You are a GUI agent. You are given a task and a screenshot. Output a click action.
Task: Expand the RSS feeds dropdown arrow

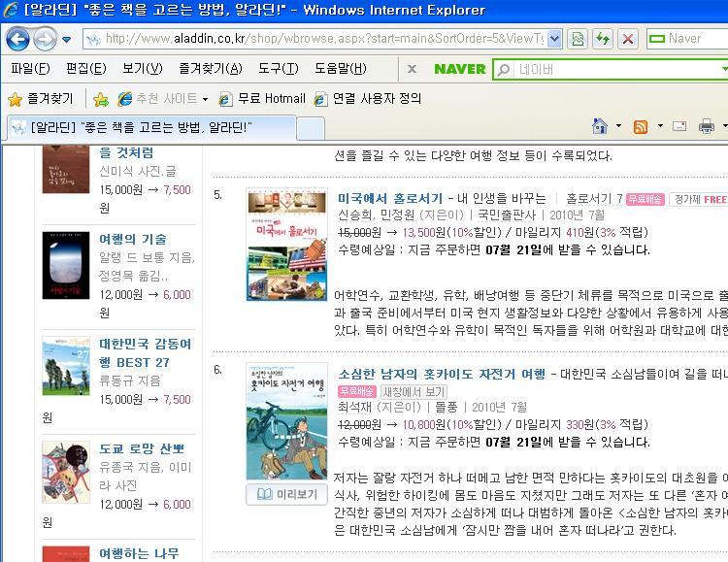point(660,126)
